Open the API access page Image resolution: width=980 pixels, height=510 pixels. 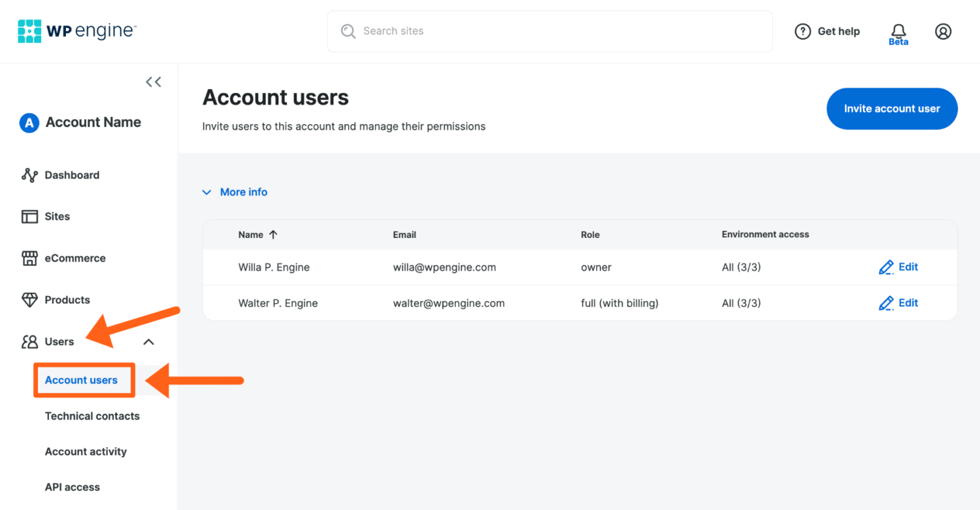tap(72, 486)
